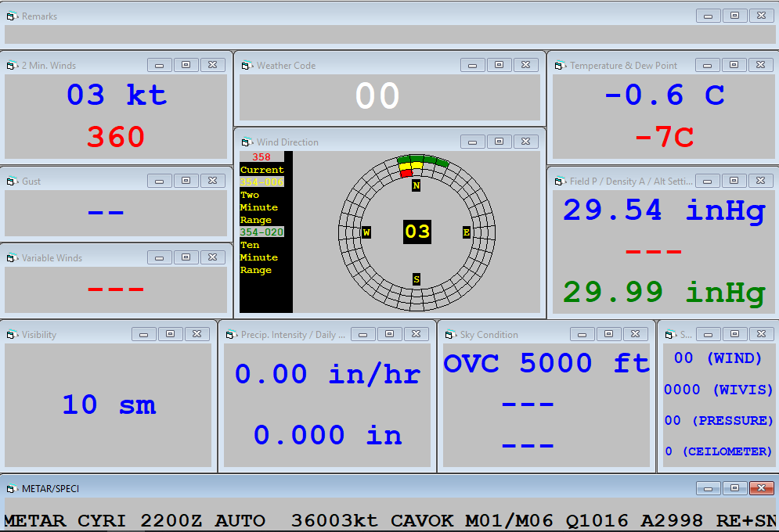
Task: Click the 03 wind speed at compass center
Action: point(417,232)
